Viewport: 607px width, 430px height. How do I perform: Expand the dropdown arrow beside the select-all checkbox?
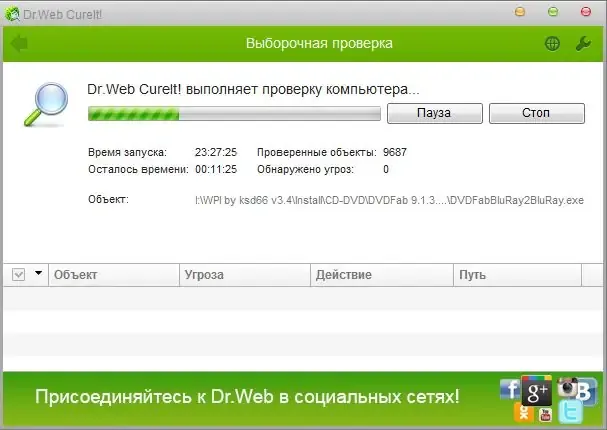click(38, 274)
